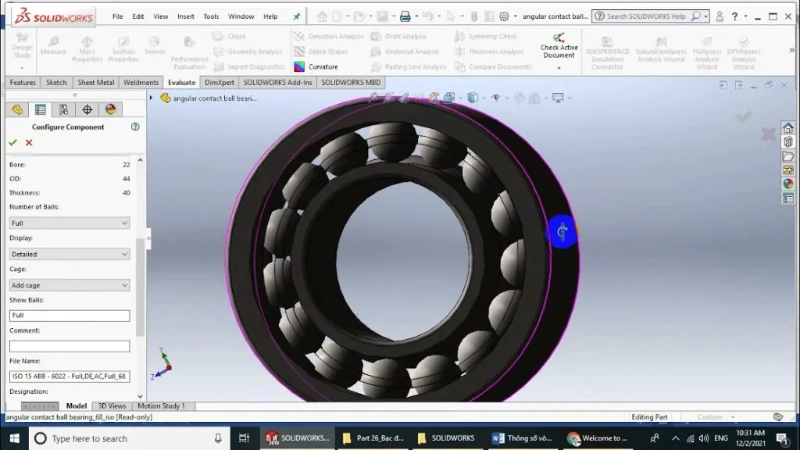Open the DimXpertManager crosshair icon
The height and width of the screenshot is (450, 800).
(87, 110)
